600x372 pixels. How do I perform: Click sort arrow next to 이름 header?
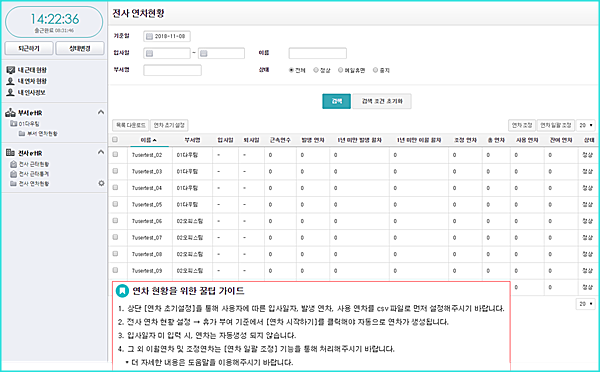tap(155, 140)
